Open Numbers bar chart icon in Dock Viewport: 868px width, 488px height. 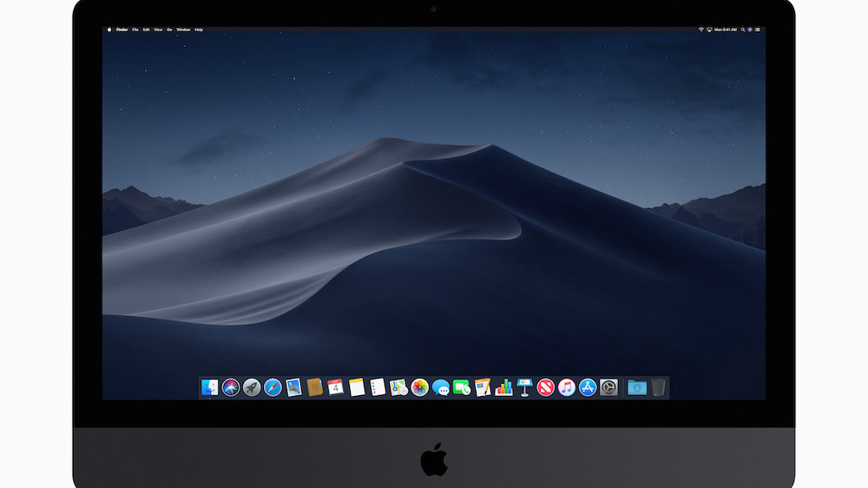point(503,387)
